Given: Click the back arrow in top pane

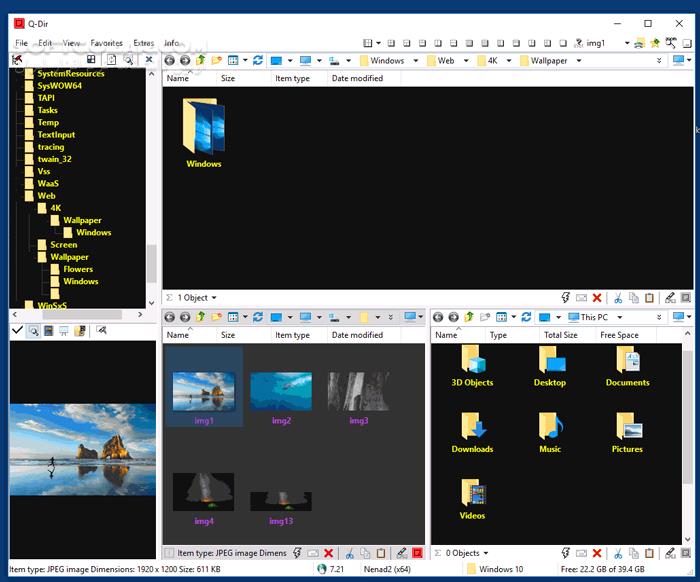Looking at the screenshot, I should coord(170,61).
